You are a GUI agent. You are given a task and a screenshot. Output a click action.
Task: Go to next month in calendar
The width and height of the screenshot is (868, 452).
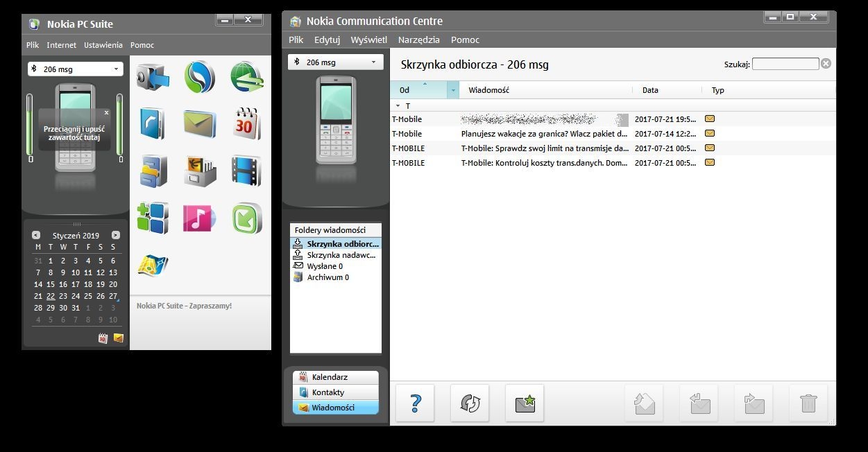[x=116, y=235]
